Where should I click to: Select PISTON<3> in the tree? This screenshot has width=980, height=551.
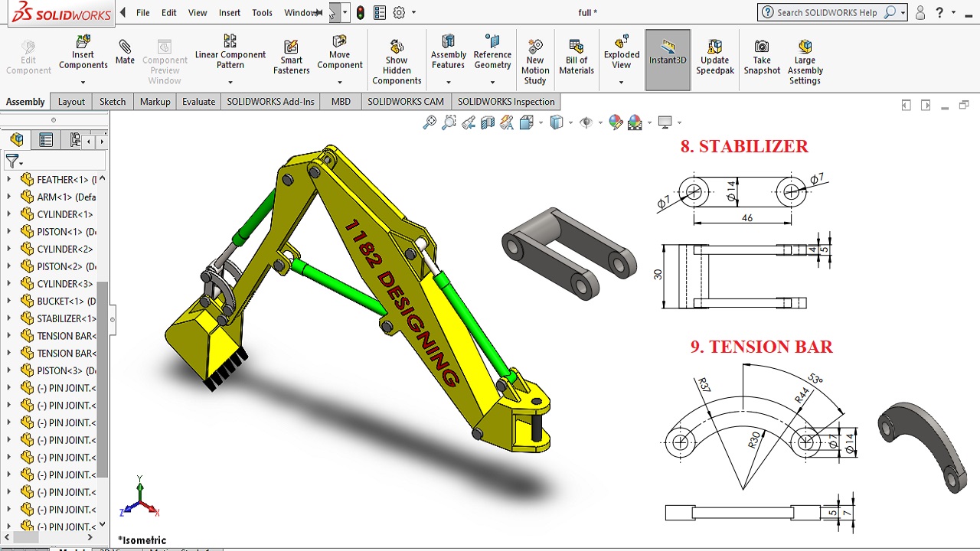pyautogui.click(x=58, y=371)
